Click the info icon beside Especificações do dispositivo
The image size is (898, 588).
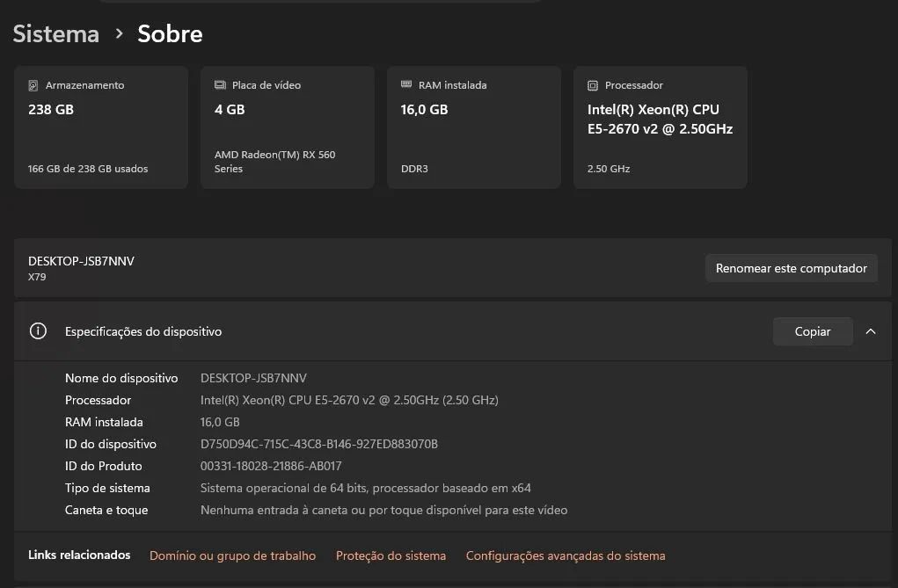pyautogui.click(x=39, y=331)
